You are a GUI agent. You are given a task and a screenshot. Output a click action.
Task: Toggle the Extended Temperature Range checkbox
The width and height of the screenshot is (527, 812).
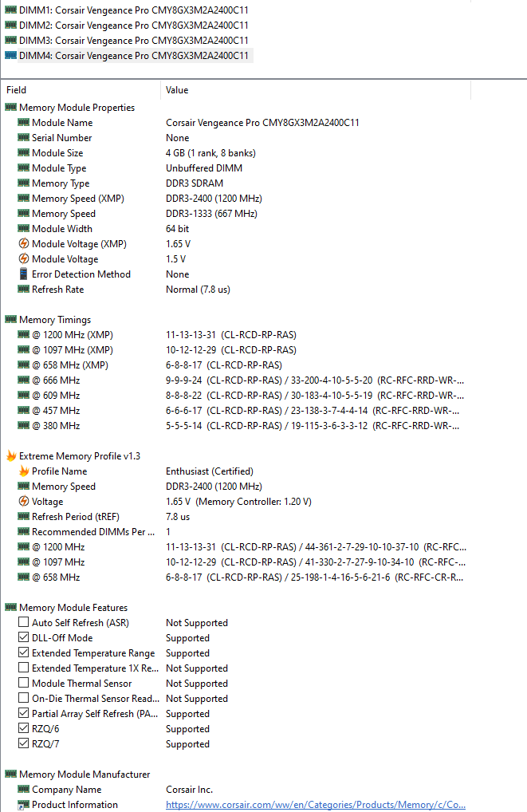click(23, 652)
